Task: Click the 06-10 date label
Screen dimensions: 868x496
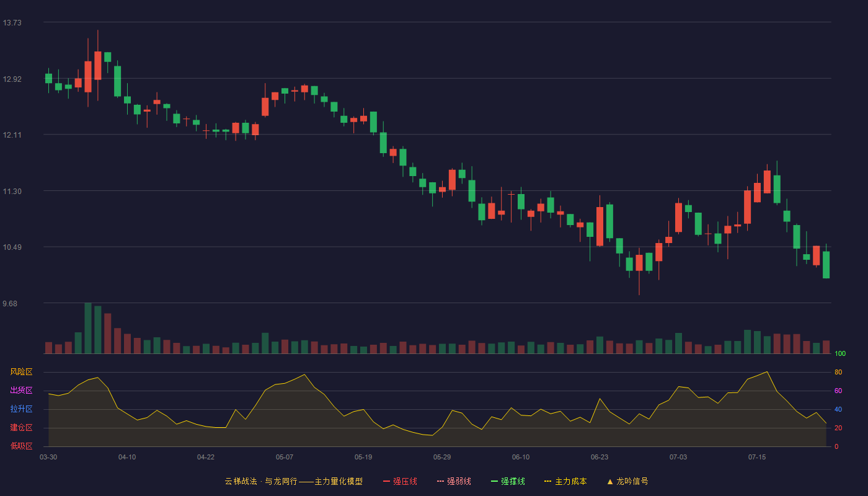Action: 521,457
